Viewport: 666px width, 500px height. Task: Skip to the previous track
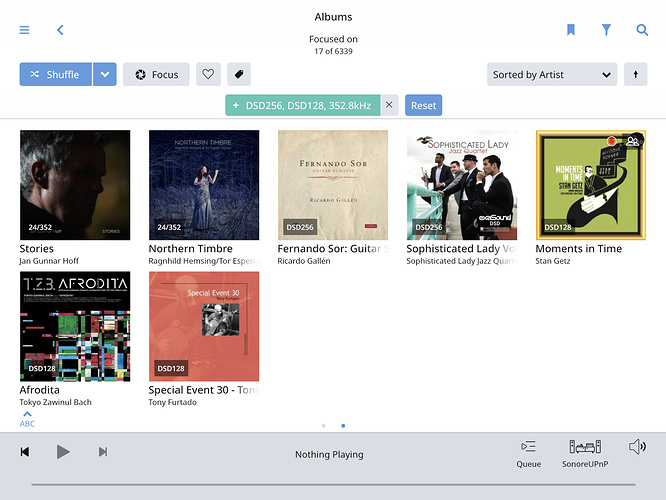[x=25, y=452]
